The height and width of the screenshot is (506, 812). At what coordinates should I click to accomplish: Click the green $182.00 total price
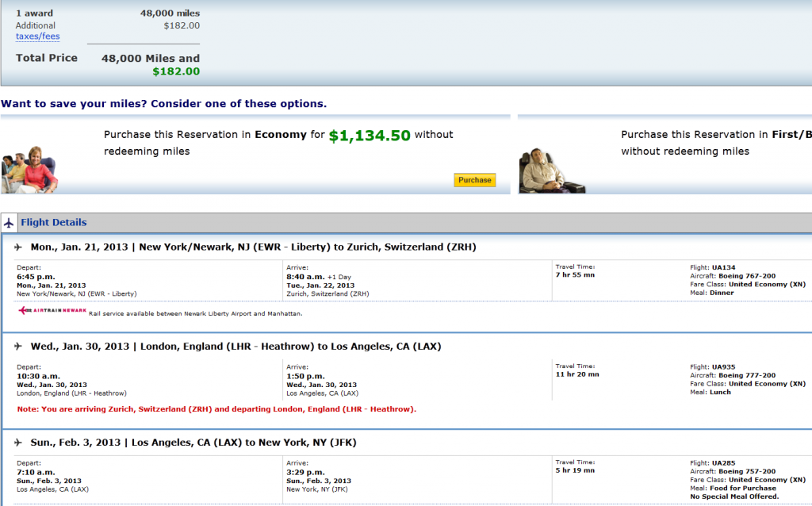coord(176,71)
